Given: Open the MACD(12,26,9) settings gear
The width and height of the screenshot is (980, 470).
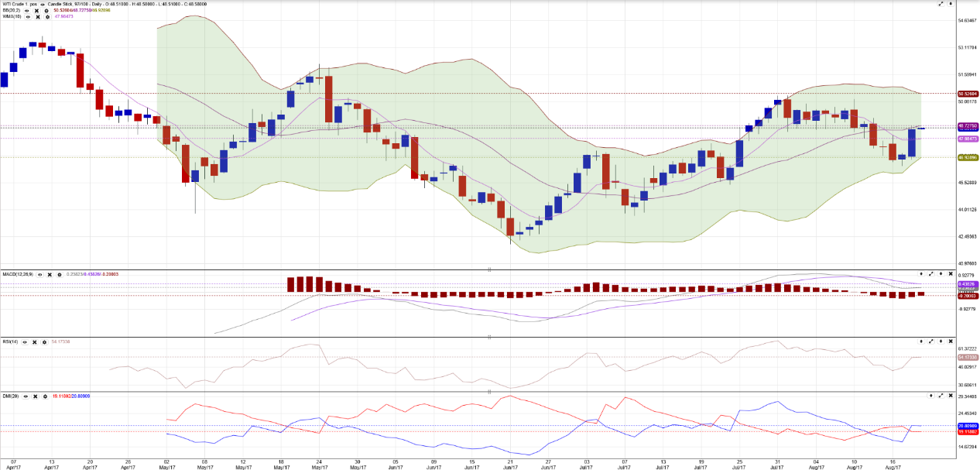Looking at the screenshot, I should tap(60, 274).
